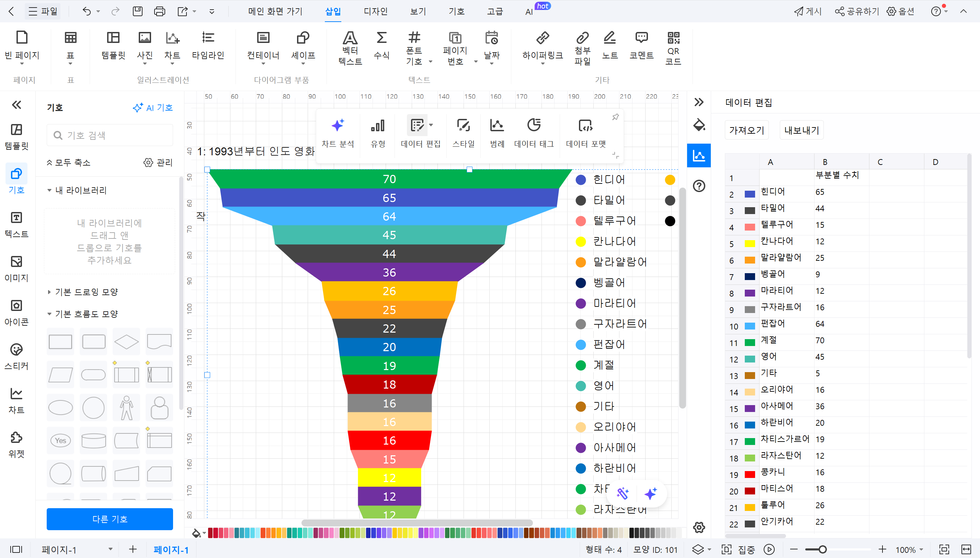Insert 하이퍼링크
This screenshot has width=980, height=558.
point(543,47)
